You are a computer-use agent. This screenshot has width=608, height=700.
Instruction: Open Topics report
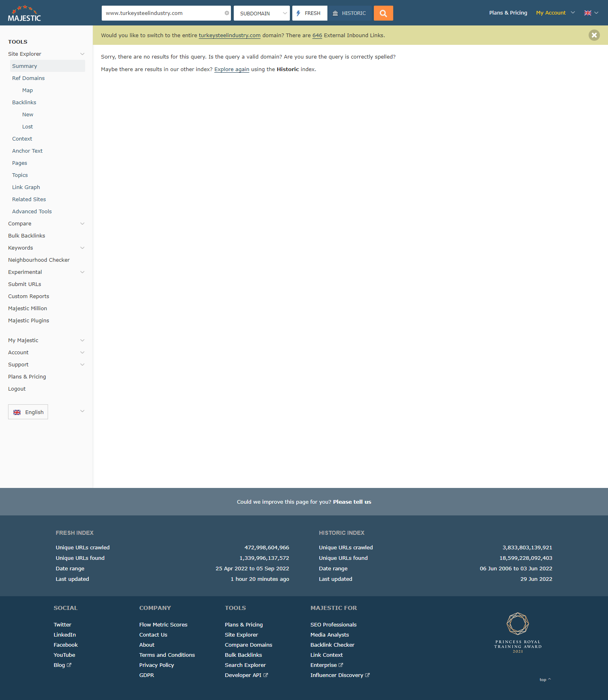[x=20, y=175]
